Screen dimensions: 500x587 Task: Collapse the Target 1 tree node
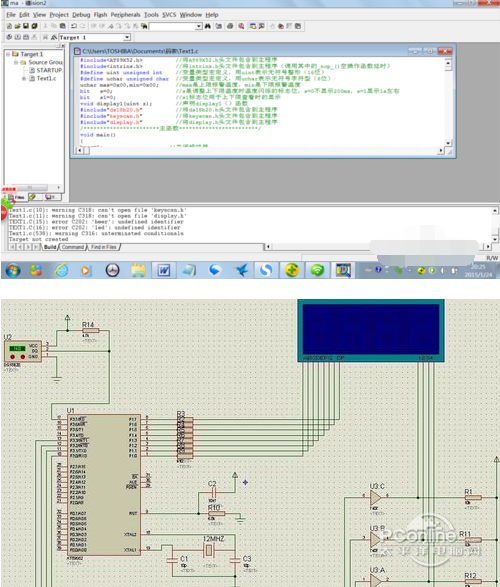coord(8,54)
